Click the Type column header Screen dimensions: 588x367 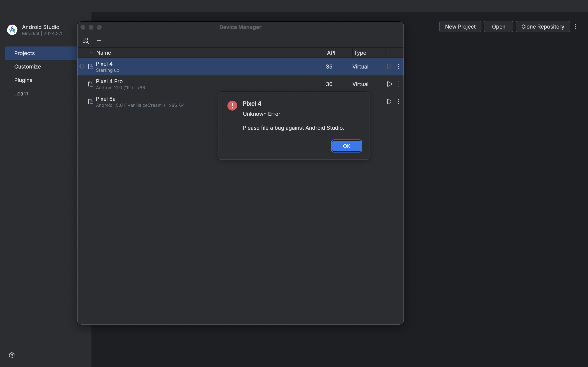coord(360,53)
